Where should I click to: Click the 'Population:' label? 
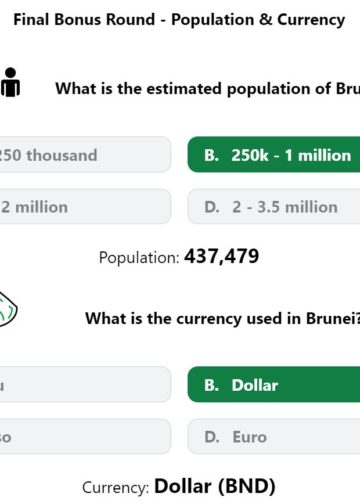[139, 258]
